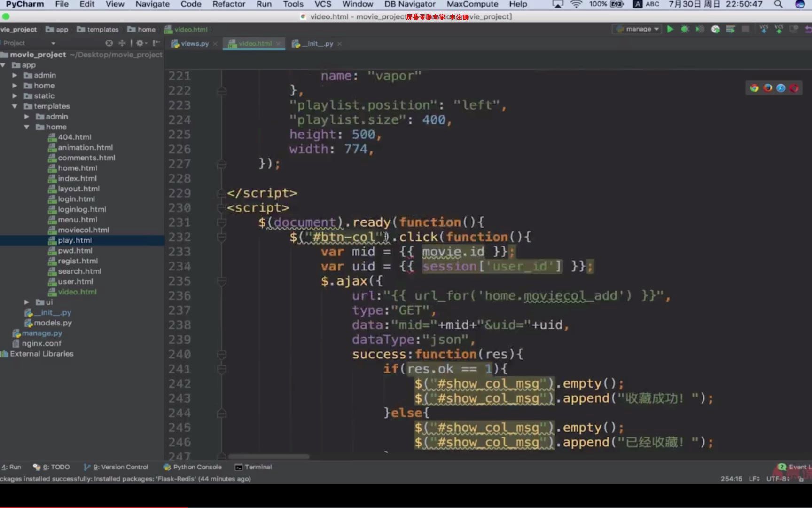
Task: Open the VCS menu
Action: tap(323, 4)
